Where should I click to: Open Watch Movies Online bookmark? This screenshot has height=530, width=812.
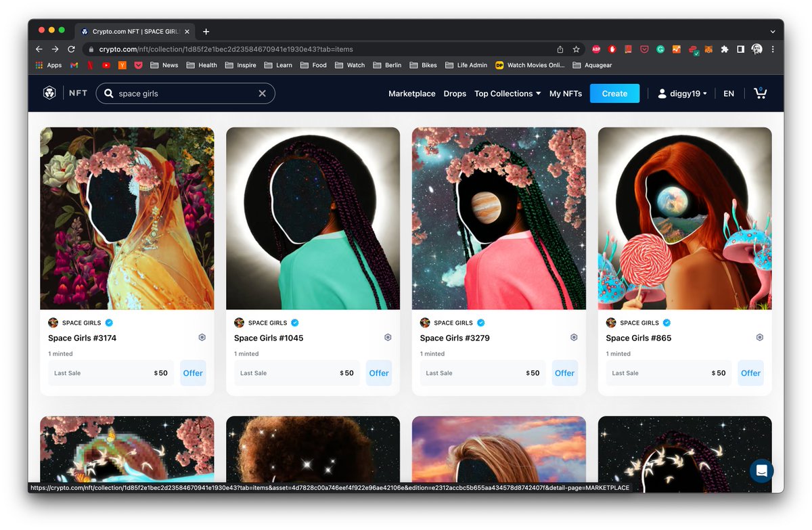click(530, 65)
